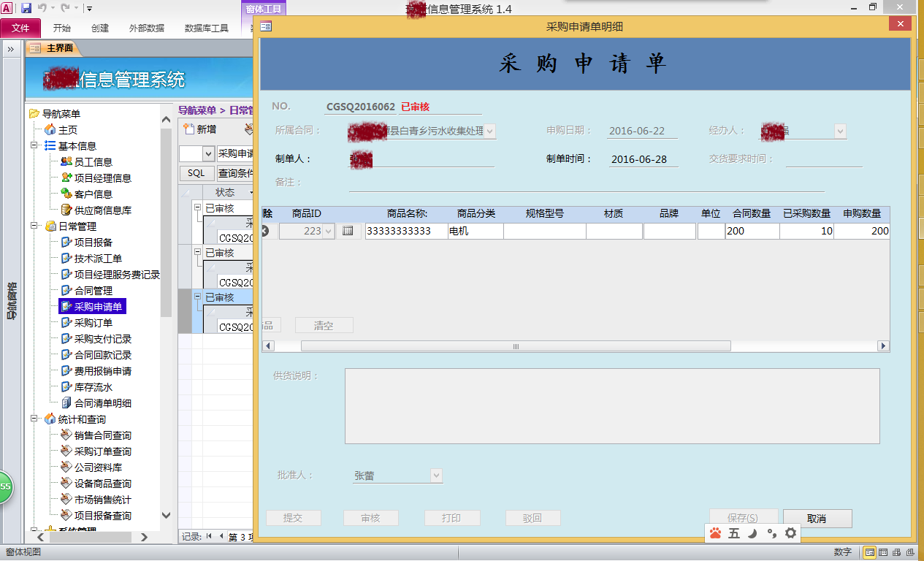
Task: Click the 清空 clear button
Action: (x=324, y=326)
